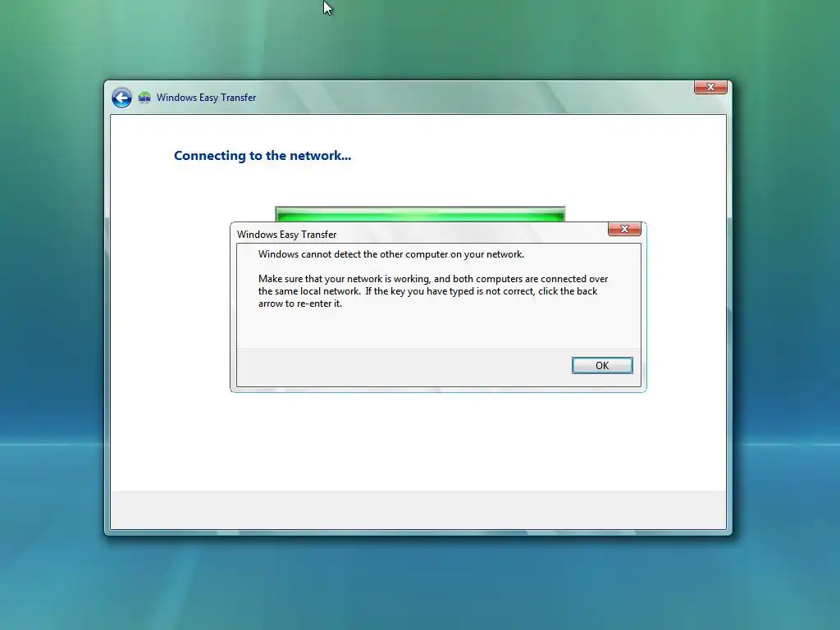Screen dimensions: 840x630
Task: Click the main window title 'Windows Easy Transfer'
Action: [x=206, y=98]
